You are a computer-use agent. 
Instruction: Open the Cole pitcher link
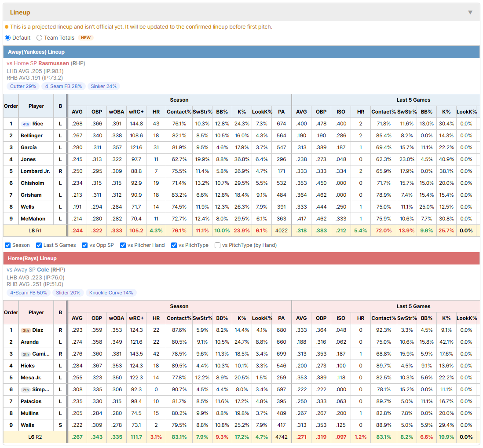point(43,270)
